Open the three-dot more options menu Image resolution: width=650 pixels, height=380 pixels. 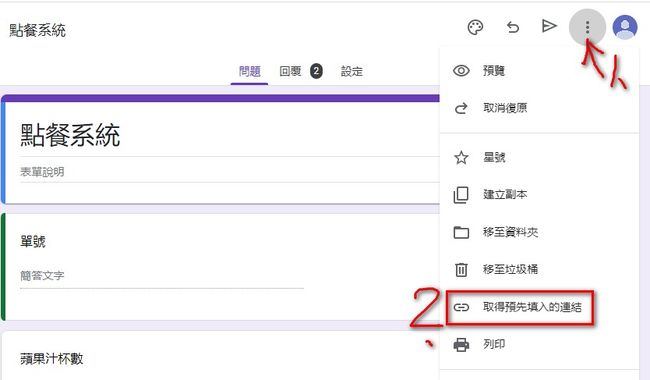587,27
